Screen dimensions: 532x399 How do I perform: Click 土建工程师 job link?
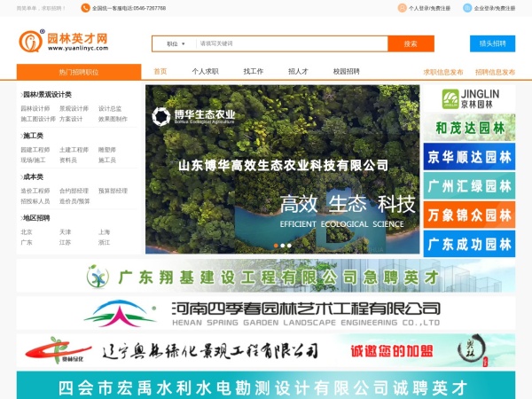[x=74, y=150]
